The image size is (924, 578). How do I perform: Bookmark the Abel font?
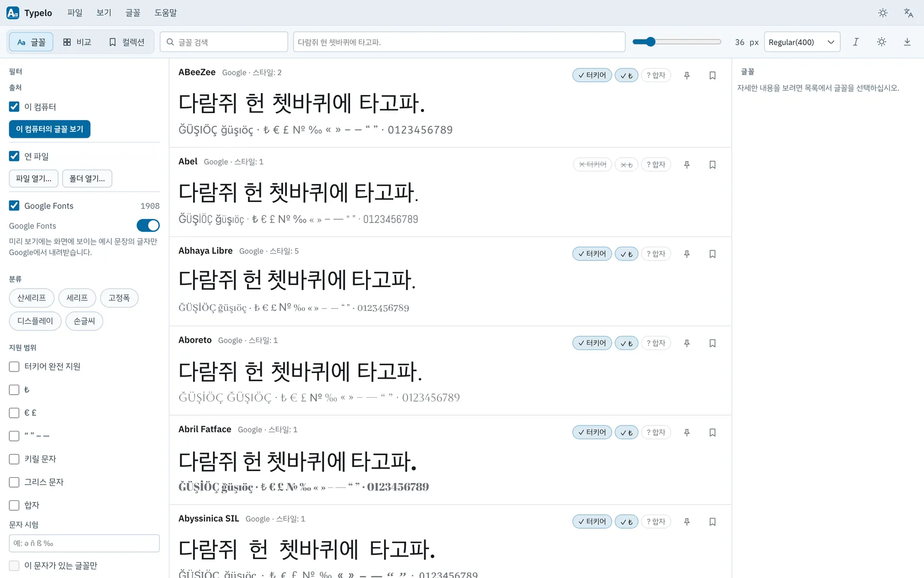tap(713, 165)
